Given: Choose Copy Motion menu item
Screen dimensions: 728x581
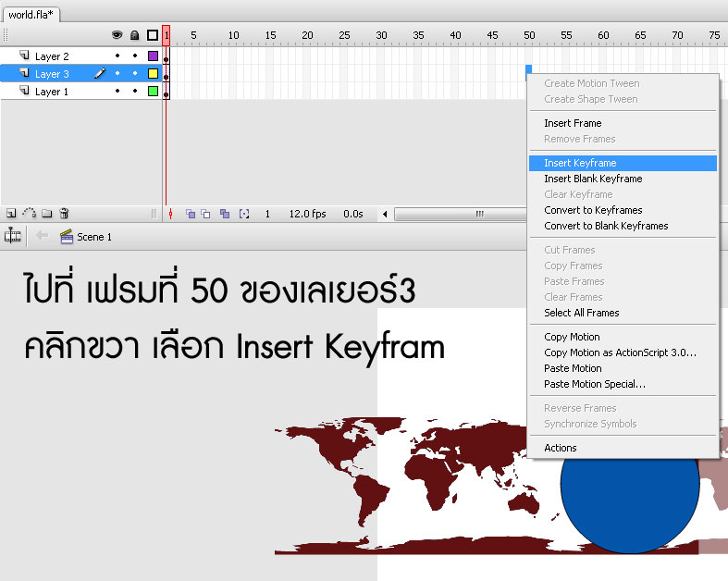Looking at the screenshot, I should [x=623, y=337].
